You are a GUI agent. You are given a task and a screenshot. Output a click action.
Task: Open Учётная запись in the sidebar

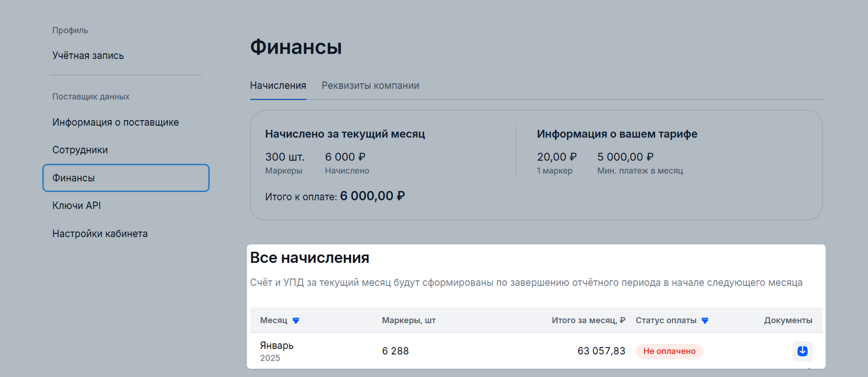[88, 56]
